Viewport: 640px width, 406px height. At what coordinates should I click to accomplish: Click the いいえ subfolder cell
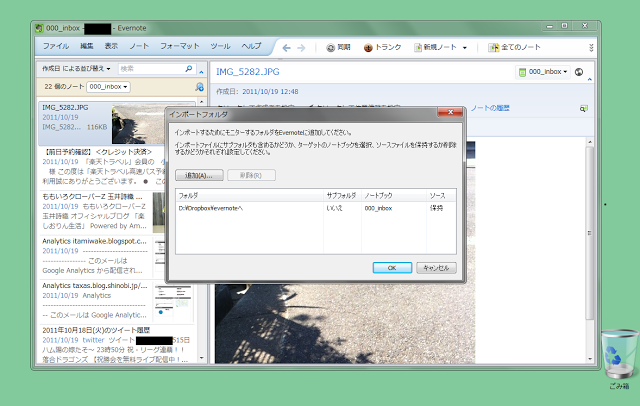[334, 208]
